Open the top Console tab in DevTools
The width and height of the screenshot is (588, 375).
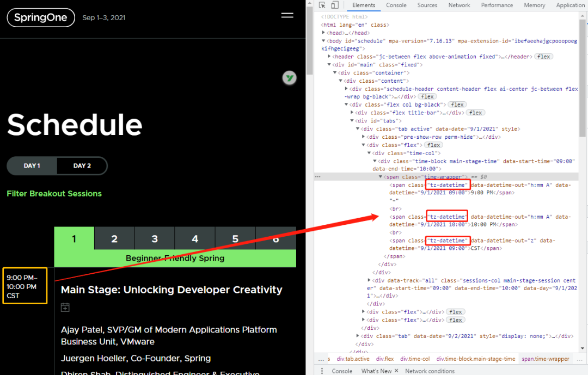pos(396,5)
